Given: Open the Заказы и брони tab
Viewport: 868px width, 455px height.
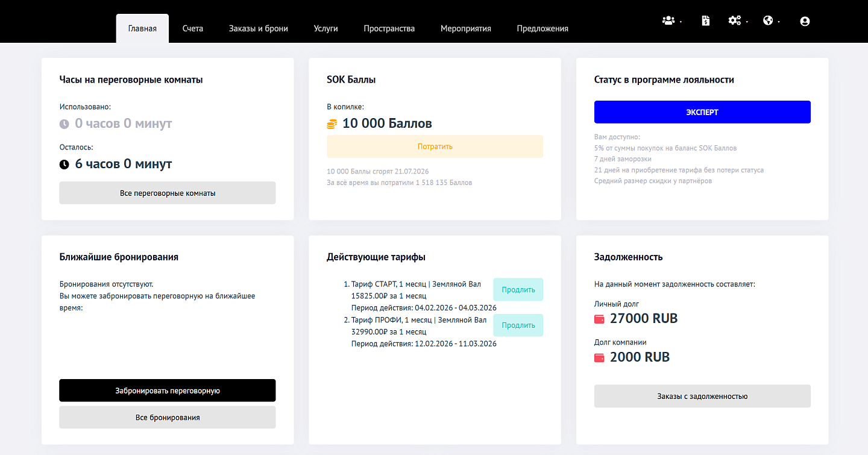Looking at the screenshot, I should (x=258, y=28).
